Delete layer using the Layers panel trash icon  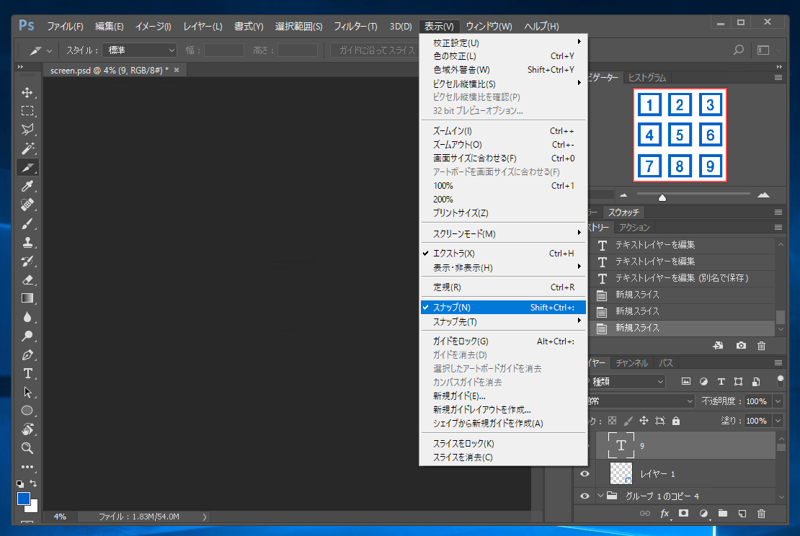point(762,513)
